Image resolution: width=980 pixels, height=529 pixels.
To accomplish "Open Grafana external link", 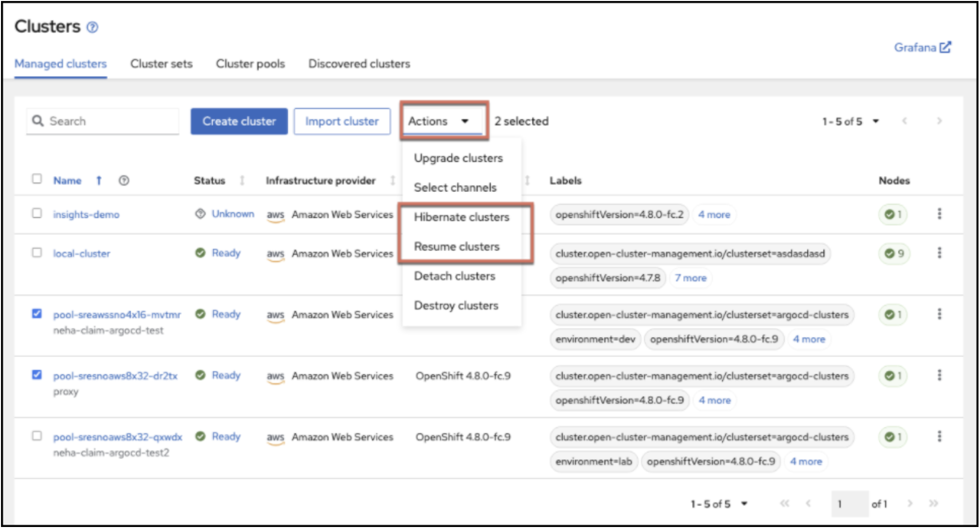I will click(922, 48).
